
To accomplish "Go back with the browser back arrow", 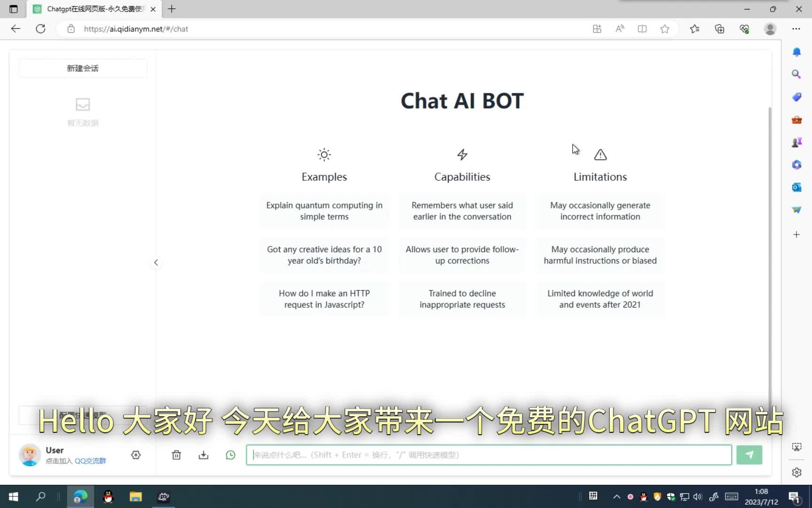I will 16,29.
